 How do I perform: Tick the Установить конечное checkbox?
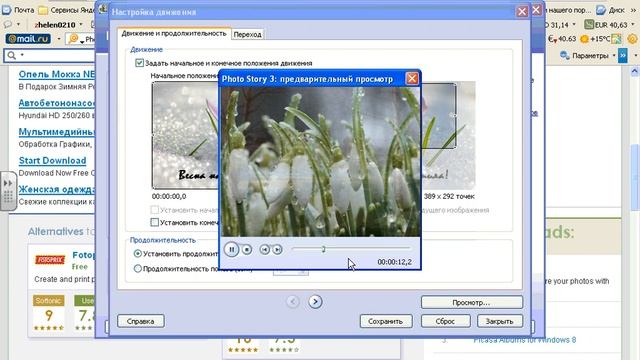(155, 222)
